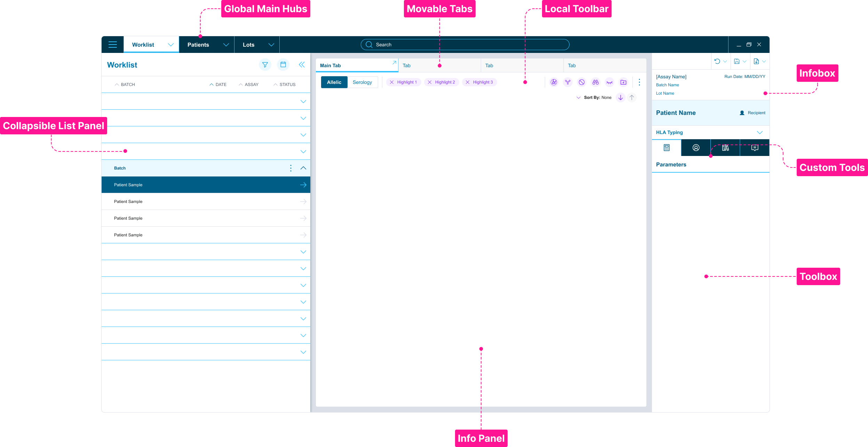Image resolution: width=868 pixels, height=447 pixels.
Task: Remove the Highlight 1 chip
Action: click(391, 82)
